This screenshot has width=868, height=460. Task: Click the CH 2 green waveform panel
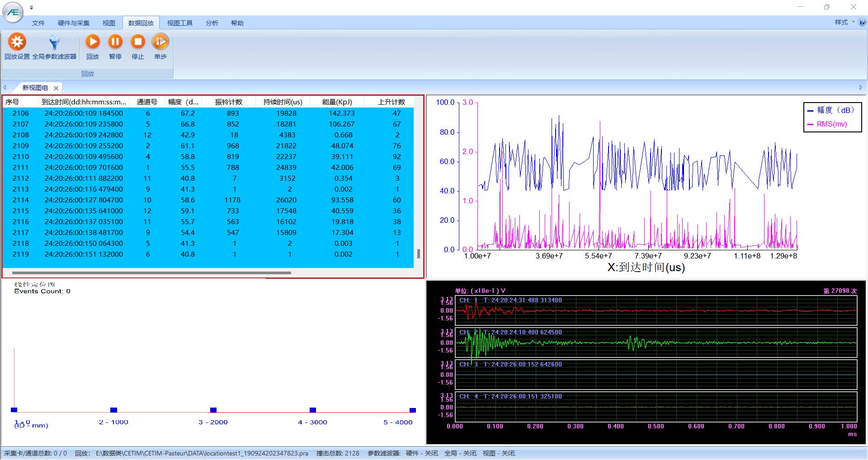656,343
